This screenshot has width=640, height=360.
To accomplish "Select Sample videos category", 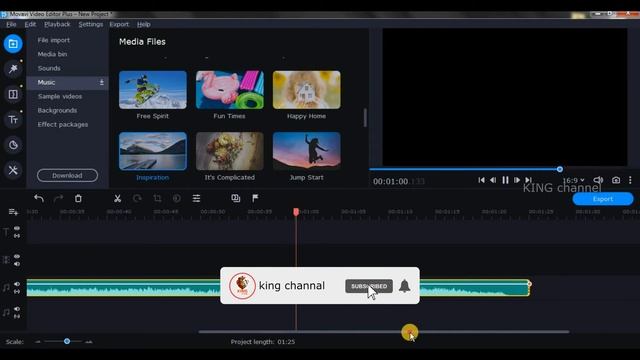I will pos(60,96).
